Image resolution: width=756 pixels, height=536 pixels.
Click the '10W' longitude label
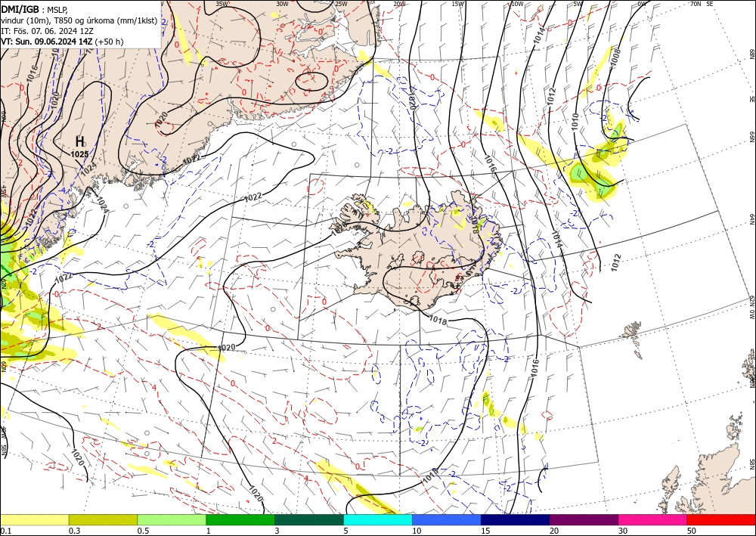point(517,4)
